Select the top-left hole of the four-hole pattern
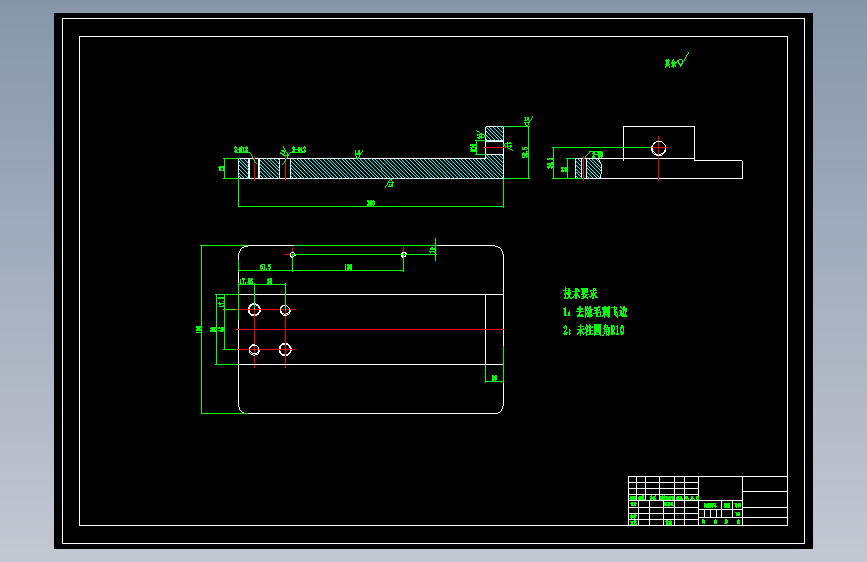867x562 pixels. click(x=254, y=310)
